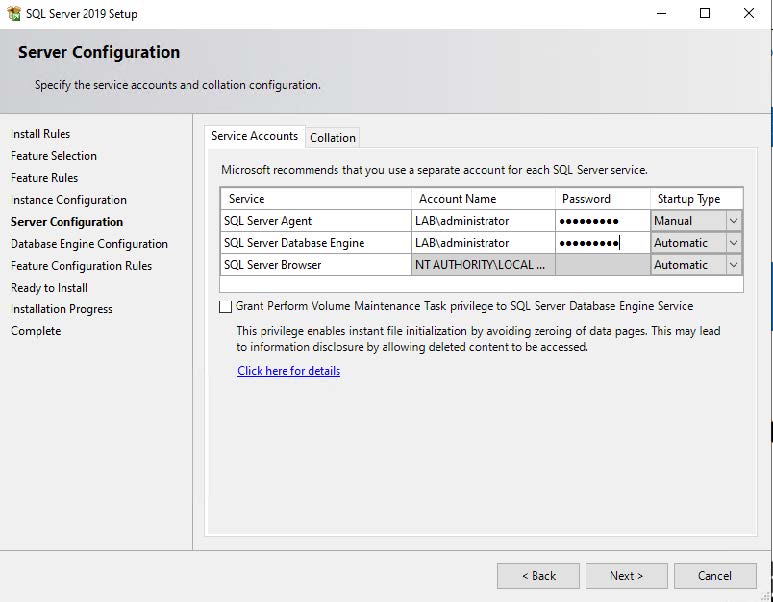Select Install Rules step in sidebar

40,134
